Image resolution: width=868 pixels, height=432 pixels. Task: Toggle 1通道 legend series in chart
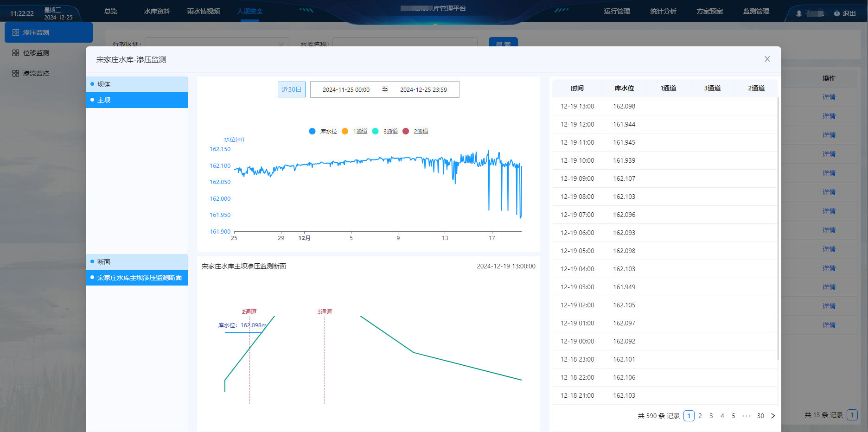point(345,131)
